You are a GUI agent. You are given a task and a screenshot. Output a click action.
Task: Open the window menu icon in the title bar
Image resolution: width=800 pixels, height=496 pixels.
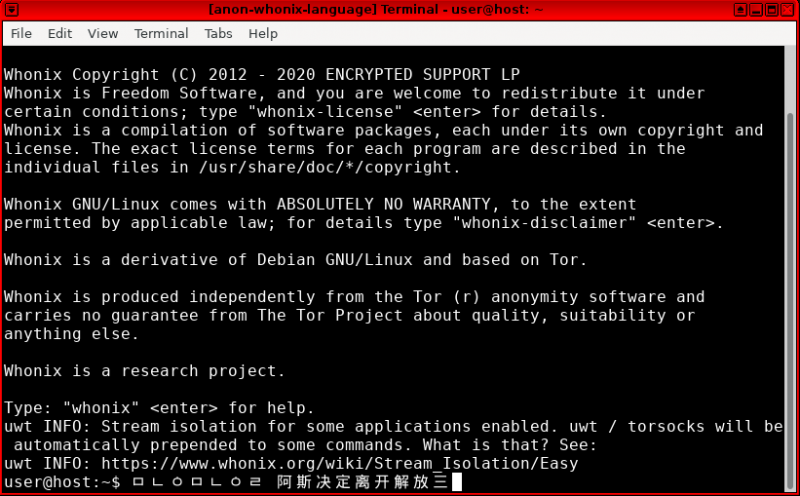pyautogui.click(x=11, y=9)
